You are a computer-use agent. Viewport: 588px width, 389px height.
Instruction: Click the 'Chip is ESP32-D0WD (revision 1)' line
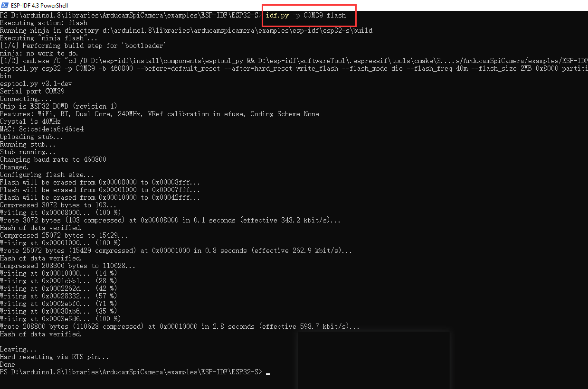pos(58,106)
